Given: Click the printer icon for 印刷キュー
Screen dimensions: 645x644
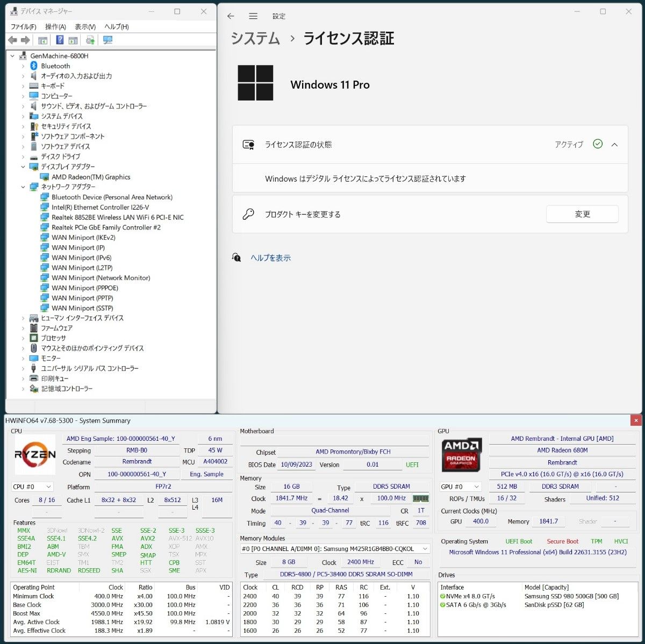Looking at the screenshot, I should 34,378.
